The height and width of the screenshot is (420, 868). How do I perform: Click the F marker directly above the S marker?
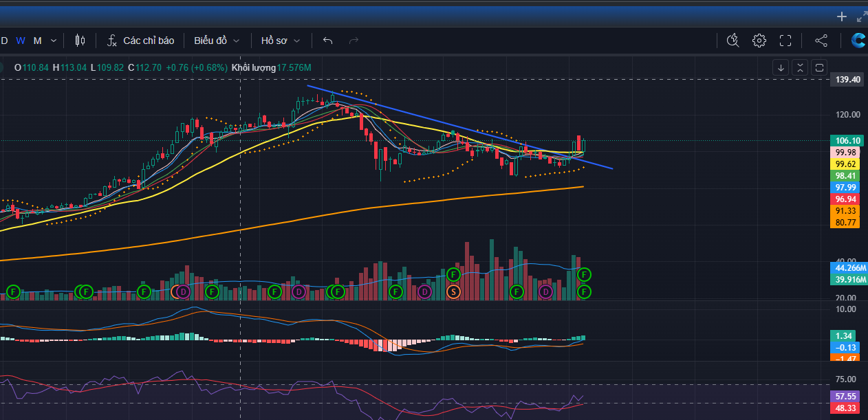tap(453, 274)
